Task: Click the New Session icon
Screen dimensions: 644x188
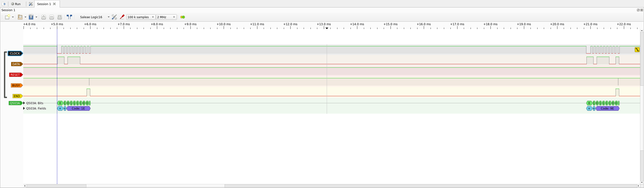Action: click(4, 4)
